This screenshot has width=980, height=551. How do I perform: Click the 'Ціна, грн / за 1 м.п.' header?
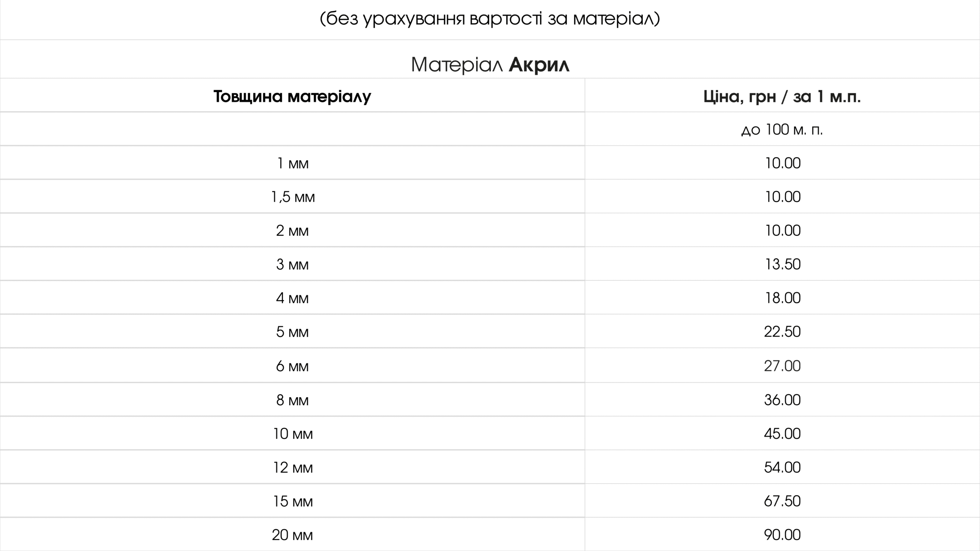point(782,96)
